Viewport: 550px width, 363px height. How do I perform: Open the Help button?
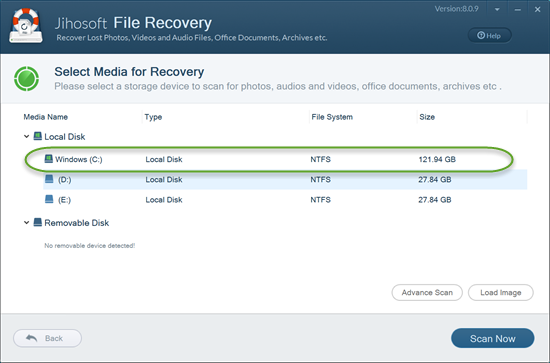[489, 35]
